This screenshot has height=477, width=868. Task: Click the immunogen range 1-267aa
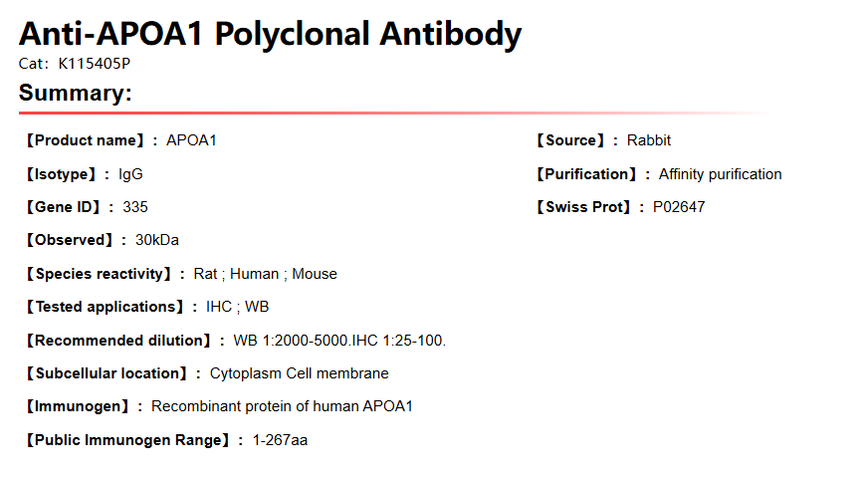(280, 439)
